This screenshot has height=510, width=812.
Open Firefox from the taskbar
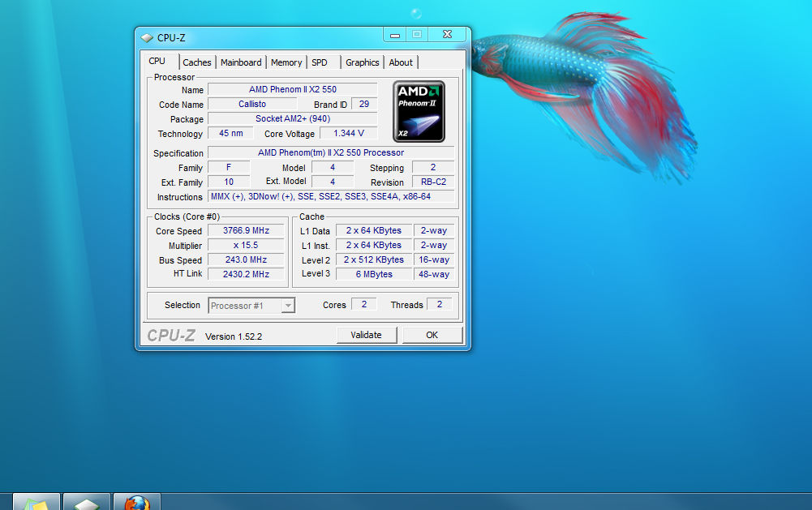click(137, 503)
